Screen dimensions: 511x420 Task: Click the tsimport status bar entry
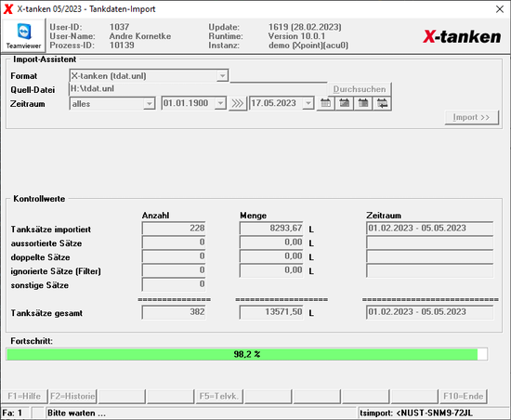tap(416, 413)
